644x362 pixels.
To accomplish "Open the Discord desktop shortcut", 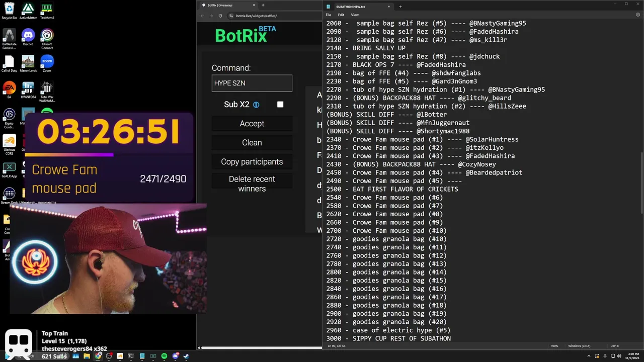I will 28,38.
